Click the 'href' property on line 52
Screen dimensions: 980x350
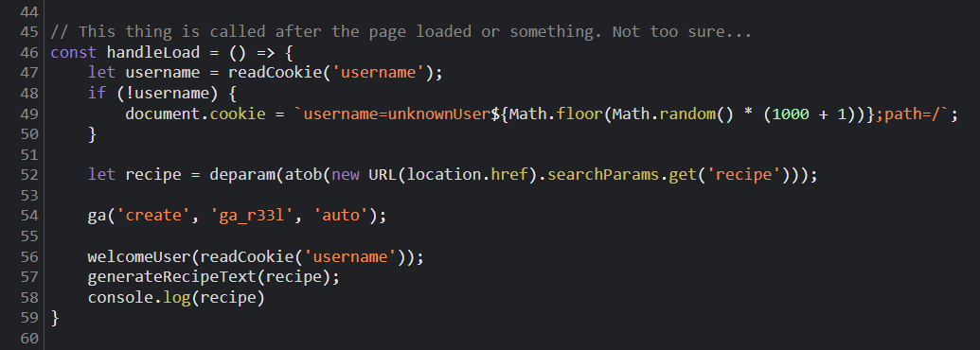pyautogui.click(x=508, y=175)
